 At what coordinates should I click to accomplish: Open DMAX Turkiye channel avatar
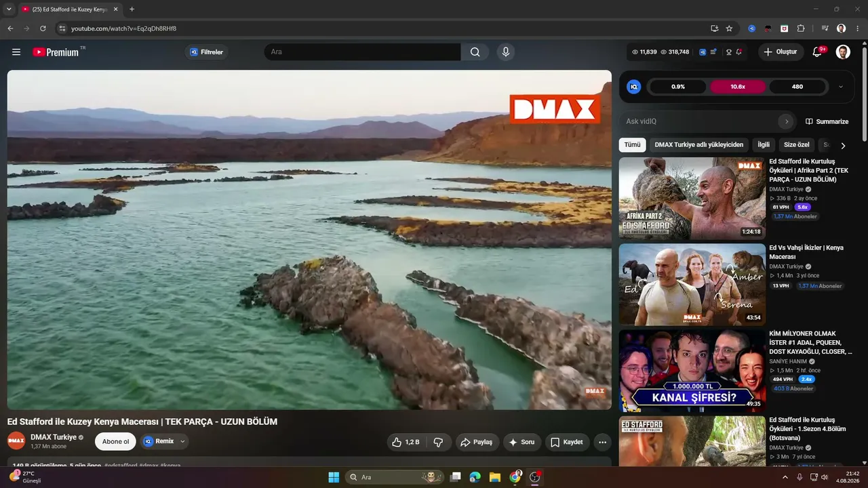point(16,441)
